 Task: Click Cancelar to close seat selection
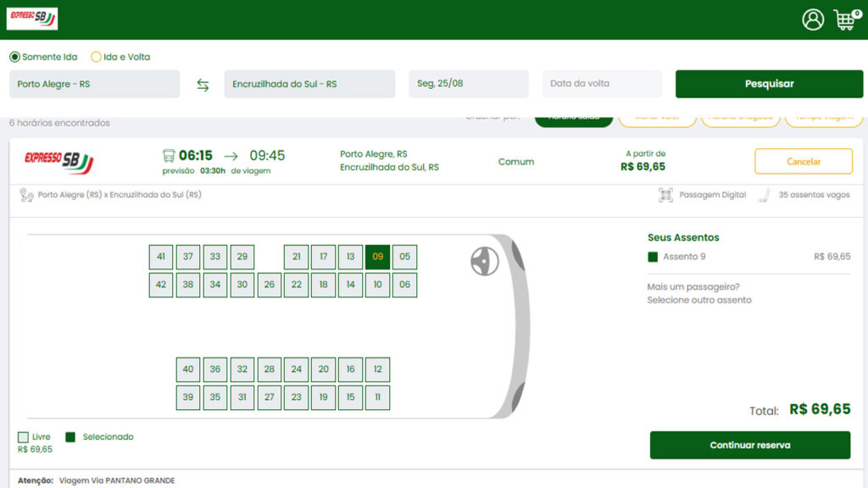[x=804, y=162]
